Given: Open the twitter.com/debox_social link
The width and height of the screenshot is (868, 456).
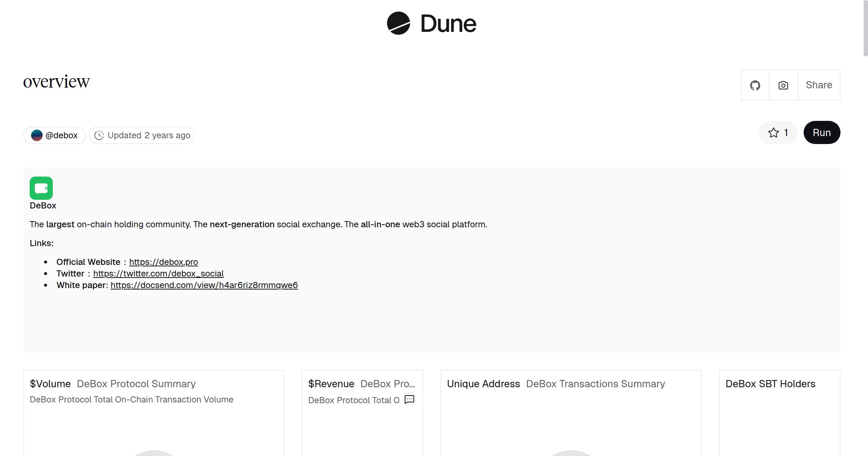Looking at the screenshot, I should pyautogui.click(x=158, y=274).
